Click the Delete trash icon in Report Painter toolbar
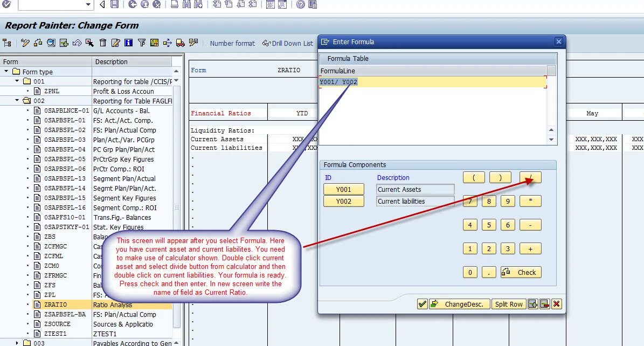Image resolution: width=644 pixels, height=346 pixels. tap(102, 43)
